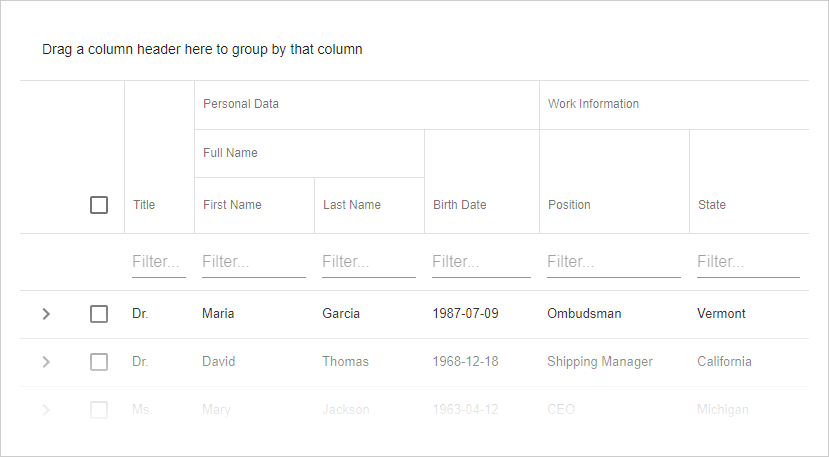
Task: Focus the First Name filter field
Action: [x=253, y=262]
